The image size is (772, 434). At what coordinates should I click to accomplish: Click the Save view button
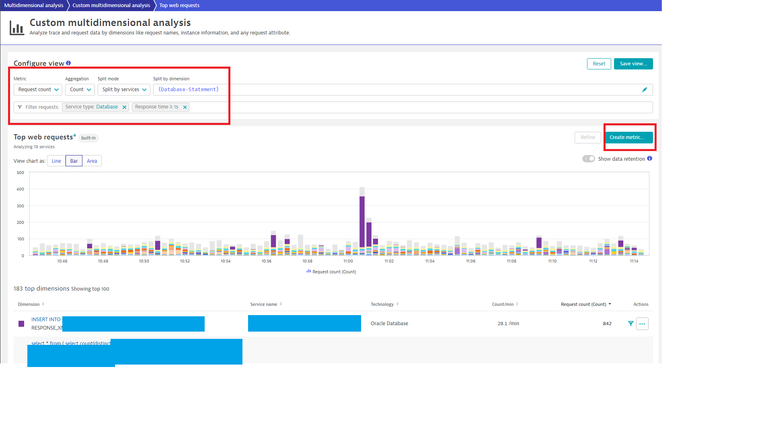coord(633,64)
